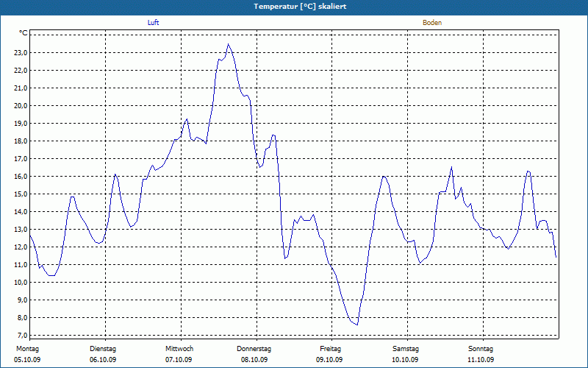The image size is (588, 368).
Task: Click the 23,0 y-axis value
Action: [21, 52]
